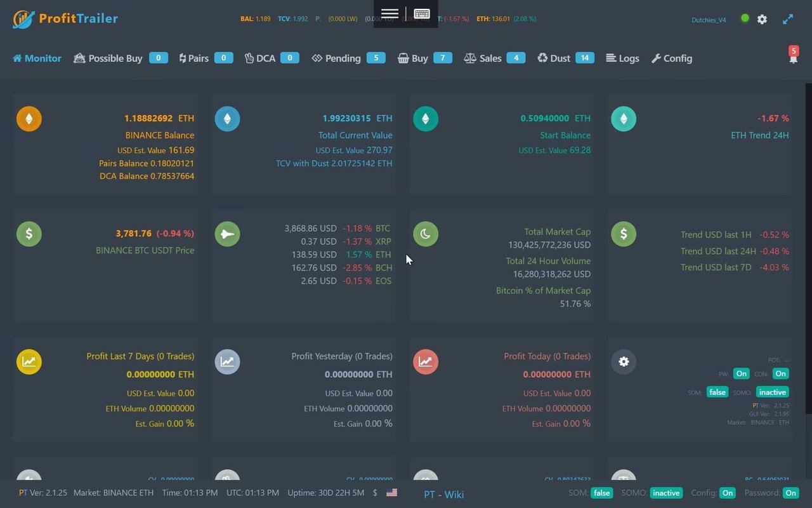This screenshot has height=508, width=812.
Task: Open the Buy tab
Action: point(424,58)
